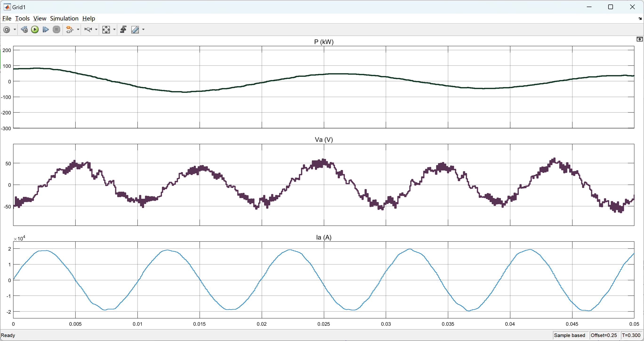Expand the scale axes dropdown arrow

click(114, 29)
